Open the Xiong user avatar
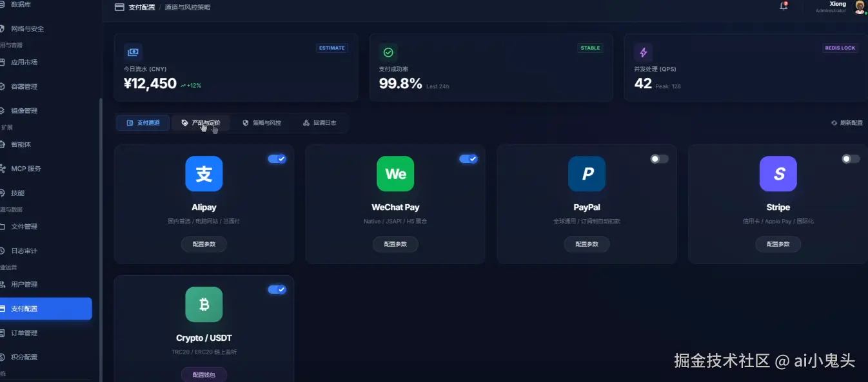Screen dimensions: 868x382 point(860,7)
